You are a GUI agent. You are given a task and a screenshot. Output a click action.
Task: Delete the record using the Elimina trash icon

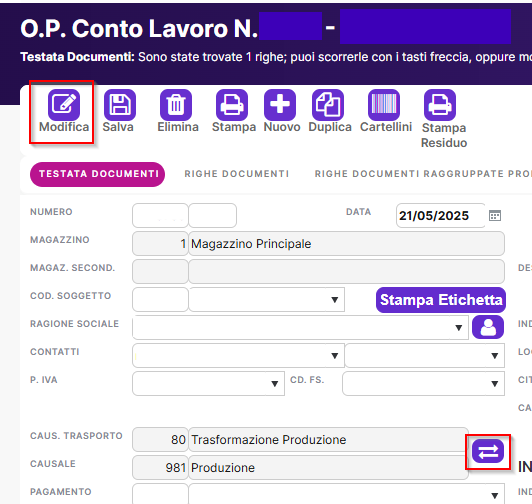coord(176,105)
